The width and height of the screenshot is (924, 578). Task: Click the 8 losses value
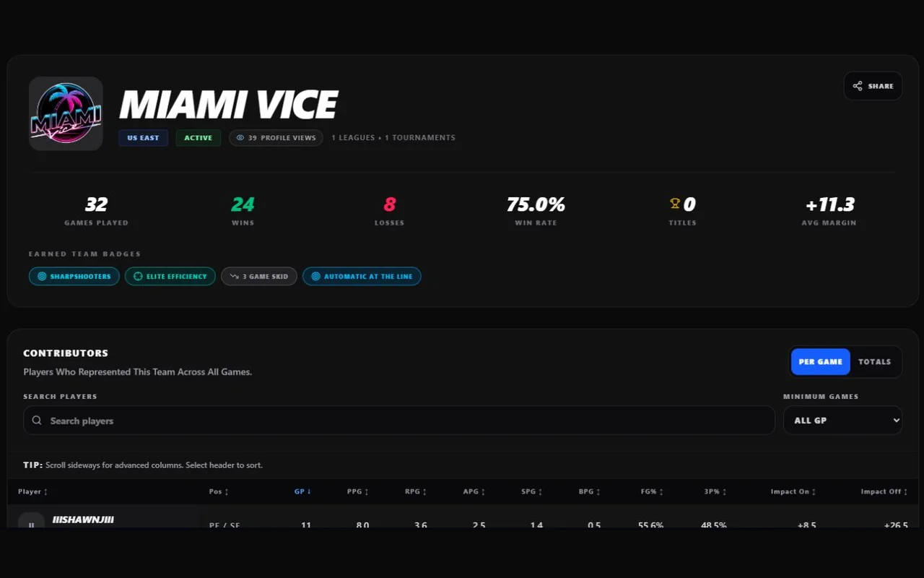pyautogui.click(x=390, y=204)
